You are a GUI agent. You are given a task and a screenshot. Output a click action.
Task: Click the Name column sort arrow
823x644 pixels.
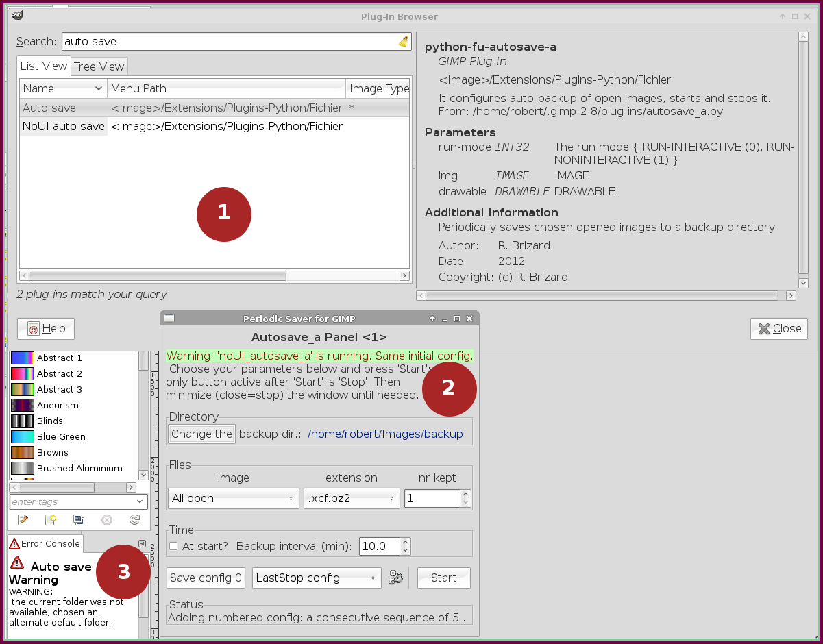pos(98,88)
